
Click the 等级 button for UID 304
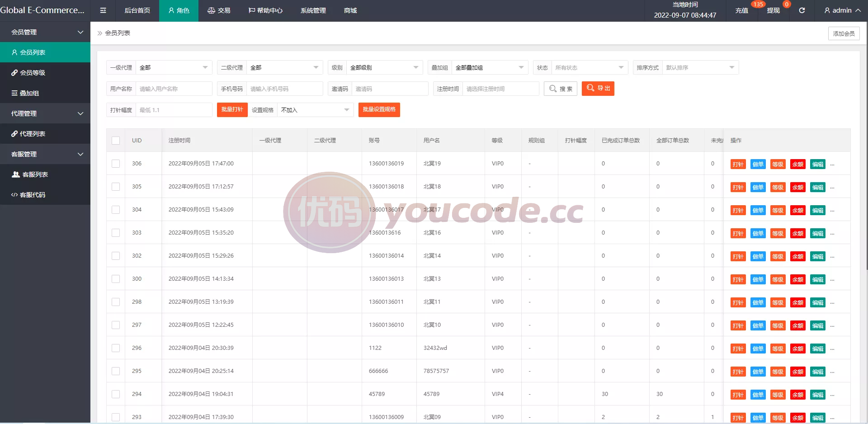(x=778, y=210)
